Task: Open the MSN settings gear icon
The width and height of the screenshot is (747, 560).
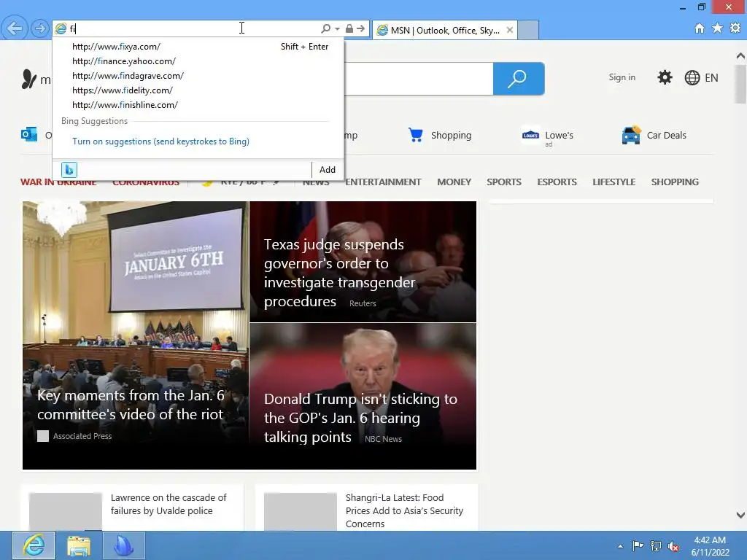Action: [665, 77]
